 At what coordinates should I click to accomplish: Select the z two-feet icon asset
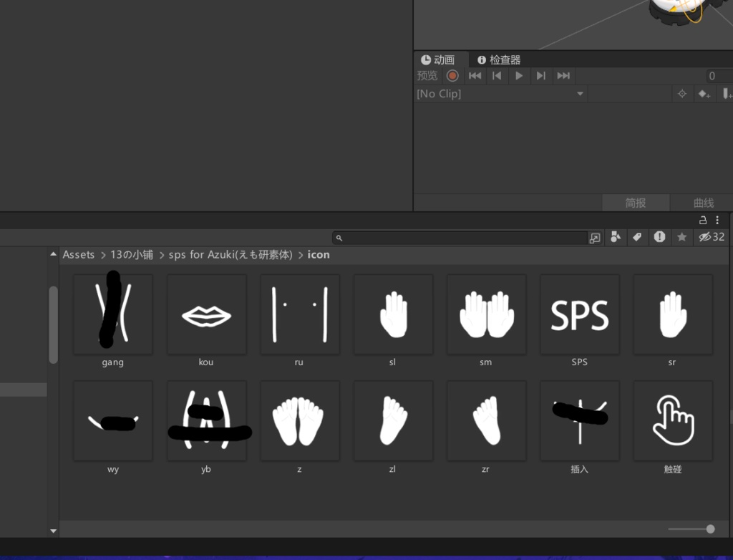click(300, 420)
